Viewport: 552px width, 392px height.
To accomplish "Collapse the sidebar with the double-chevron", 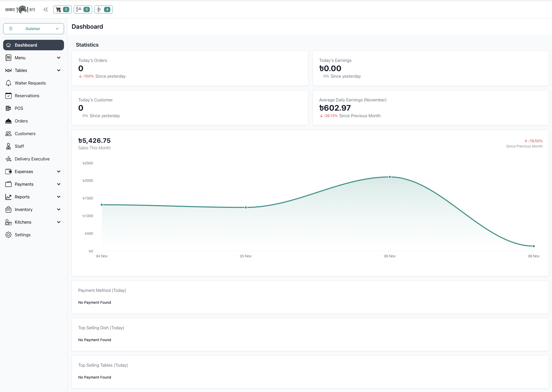I will (46, 9).
